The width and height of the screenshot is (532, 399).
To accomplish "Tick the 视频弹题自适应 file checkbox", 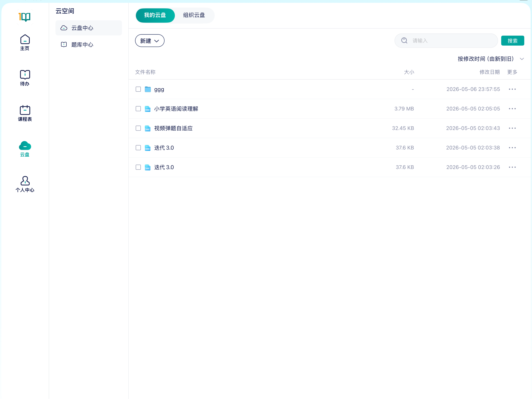I will [x=138, y=128].
